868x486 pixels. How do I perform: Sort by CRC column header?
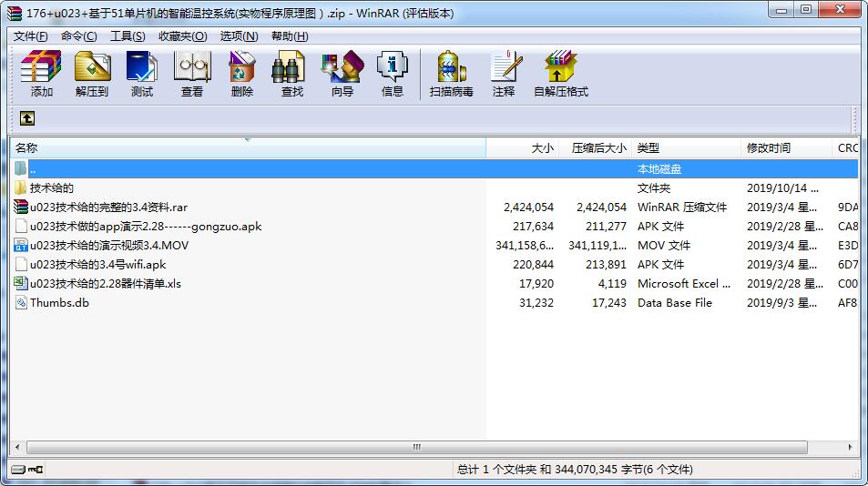click(x=845, y=147)
